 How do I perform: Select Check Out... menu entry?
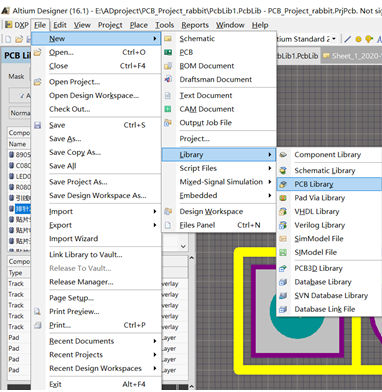click(x=69, y=109)
